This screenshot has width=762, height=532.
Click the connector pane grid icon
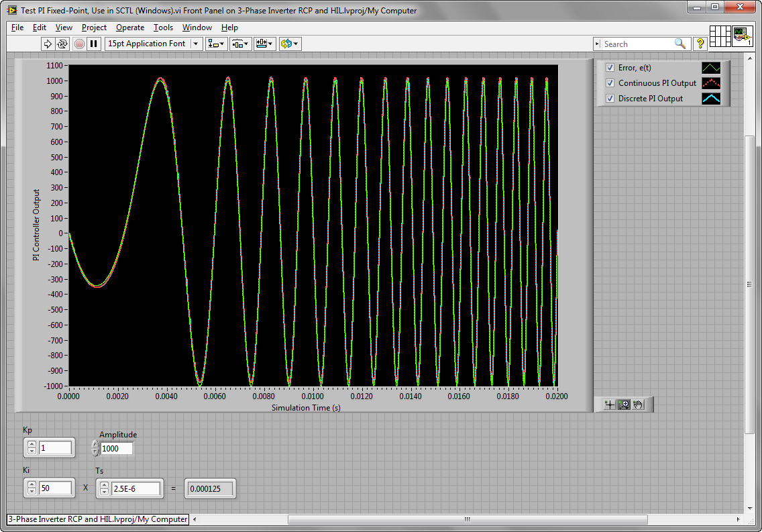720,36
